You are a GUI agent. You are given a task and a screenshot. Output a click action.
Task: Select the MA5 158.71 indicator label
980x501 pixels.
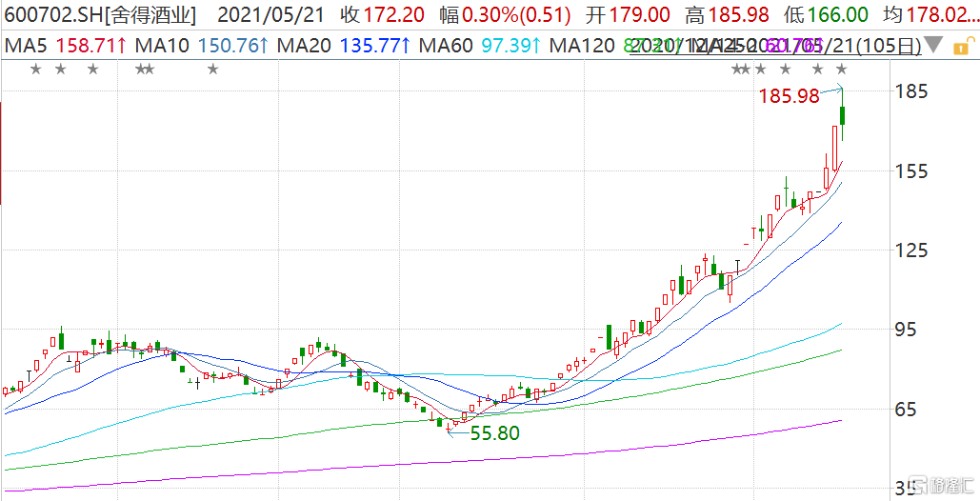[x=66, y=46]
